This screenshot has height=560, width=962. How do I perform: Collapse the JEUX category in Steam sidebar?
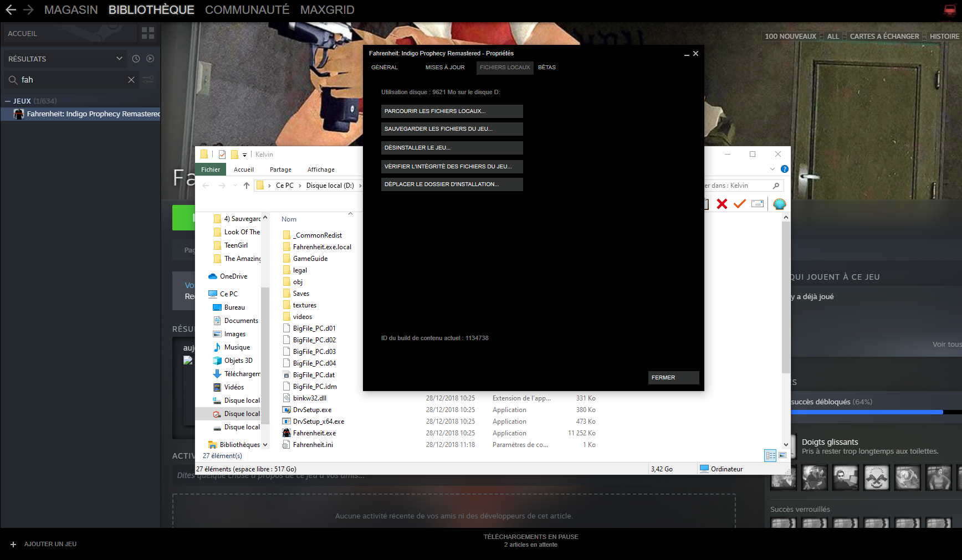8,101
